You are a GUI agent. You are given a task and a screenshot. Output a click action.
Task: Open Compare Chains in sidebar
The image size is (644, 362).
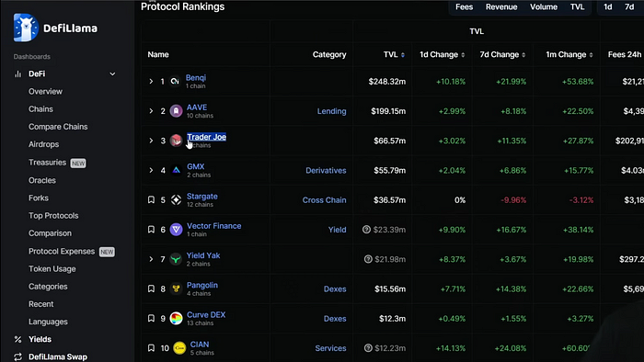58,127
